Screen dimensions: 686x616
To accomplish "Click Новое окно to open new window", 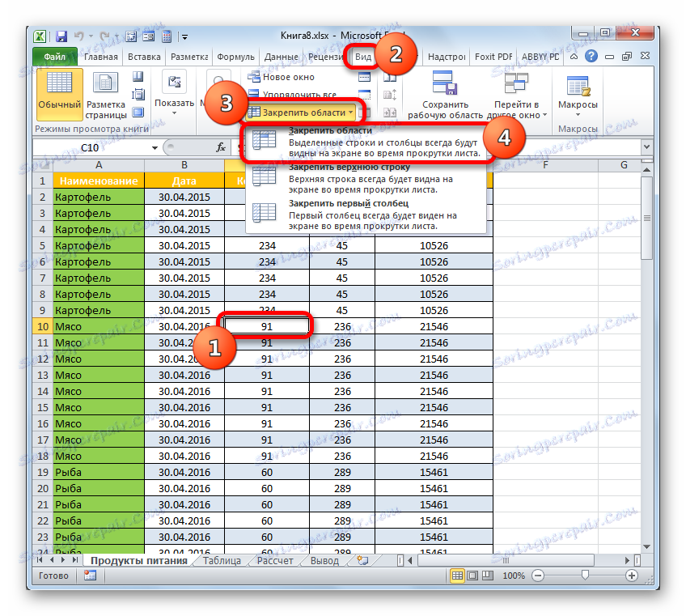I will click(x=282, y=77).
